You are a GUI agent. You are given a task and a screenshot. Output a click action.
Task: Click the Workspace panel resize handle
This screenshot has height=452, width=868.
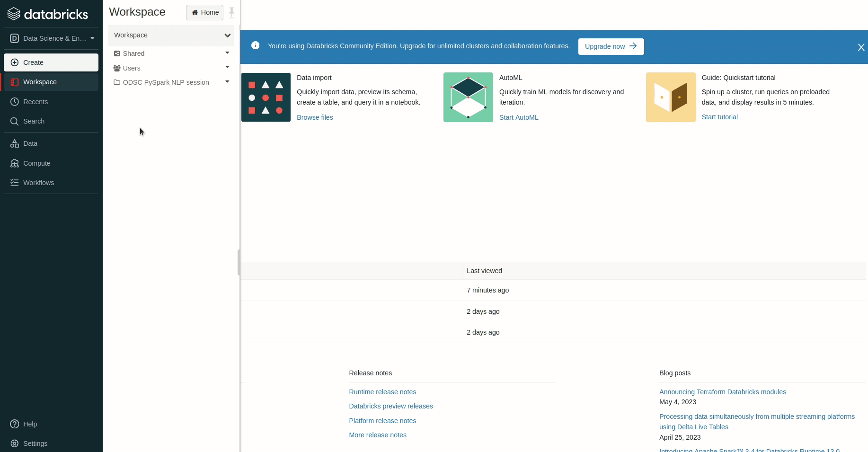pos(239,262)
